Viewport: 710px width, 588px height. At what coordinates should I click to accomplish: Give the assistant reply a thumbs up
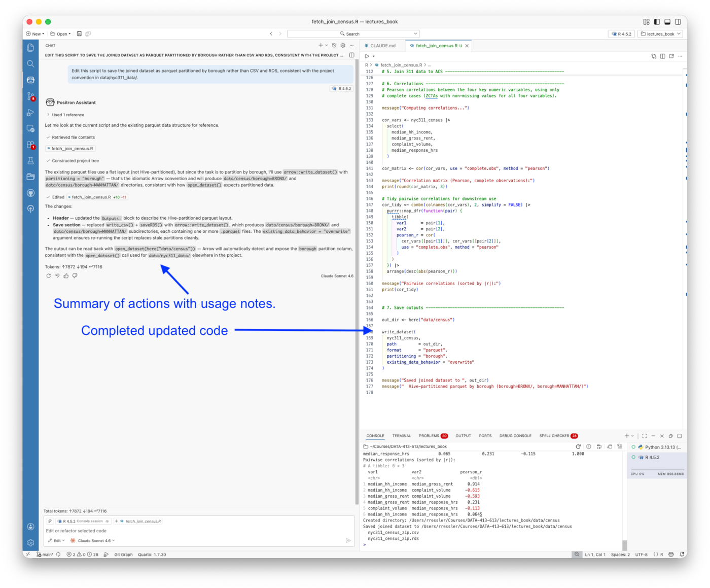point(66,275)
